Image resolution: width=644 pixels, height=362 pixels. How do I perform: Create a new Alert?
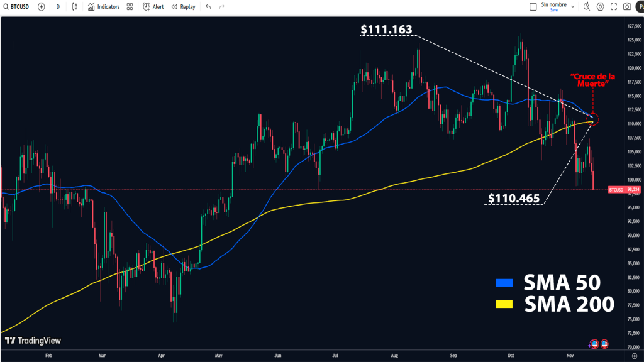coord(153,7)
